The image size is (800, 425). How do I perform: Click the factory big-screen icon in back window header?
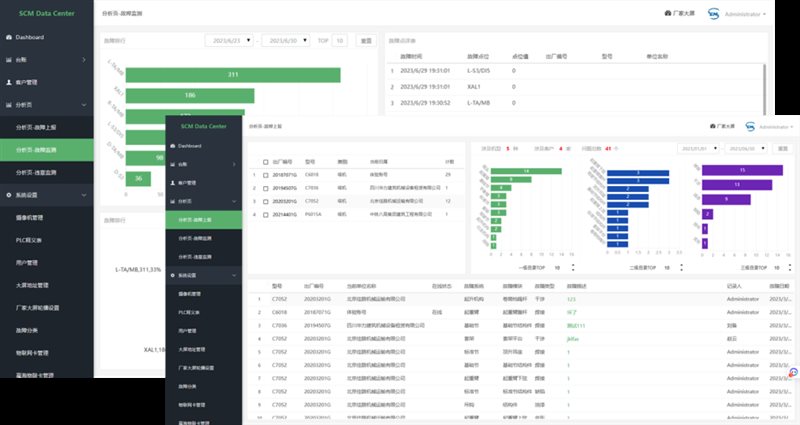(668, 13)
